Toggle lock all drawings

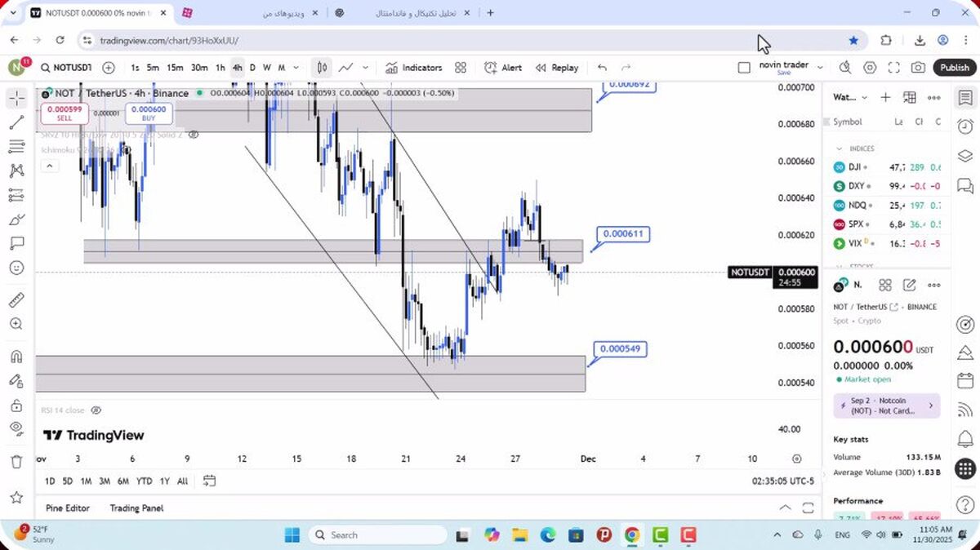16,405
